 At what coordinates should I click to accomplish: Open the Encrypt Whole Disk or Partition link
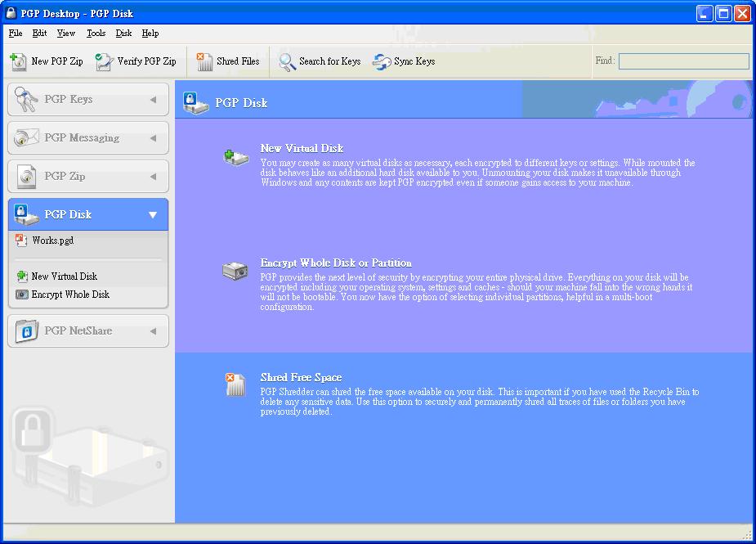pyautogui.click(x=336, y=263)
